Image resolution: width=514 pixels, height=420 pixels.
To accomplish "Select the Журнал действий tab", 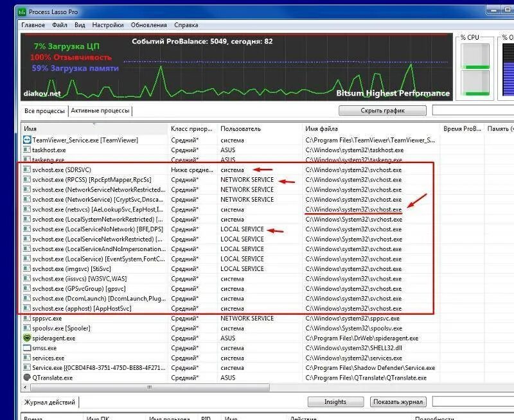I will tap(50, 402).
